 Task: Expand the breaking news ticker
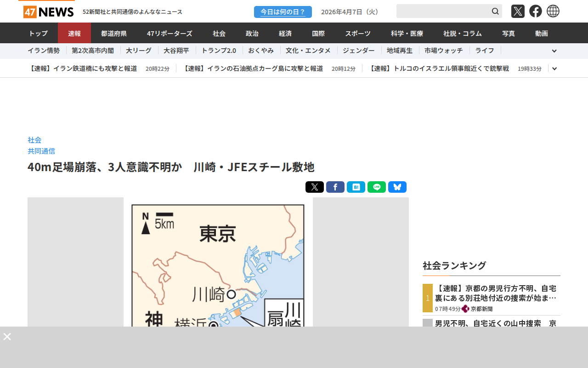554,69
